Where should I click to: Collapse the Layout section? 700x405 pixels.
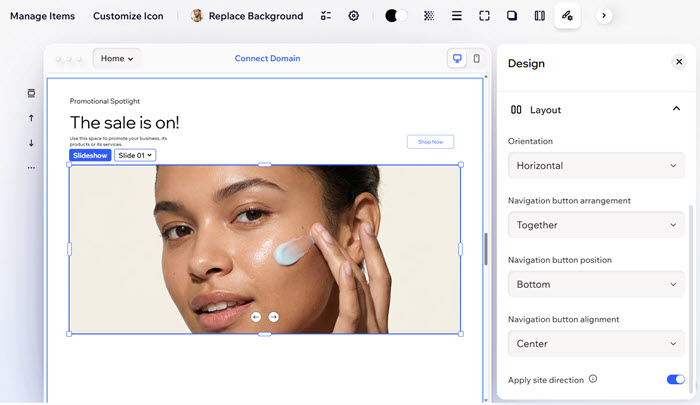[x=676, y=109]
